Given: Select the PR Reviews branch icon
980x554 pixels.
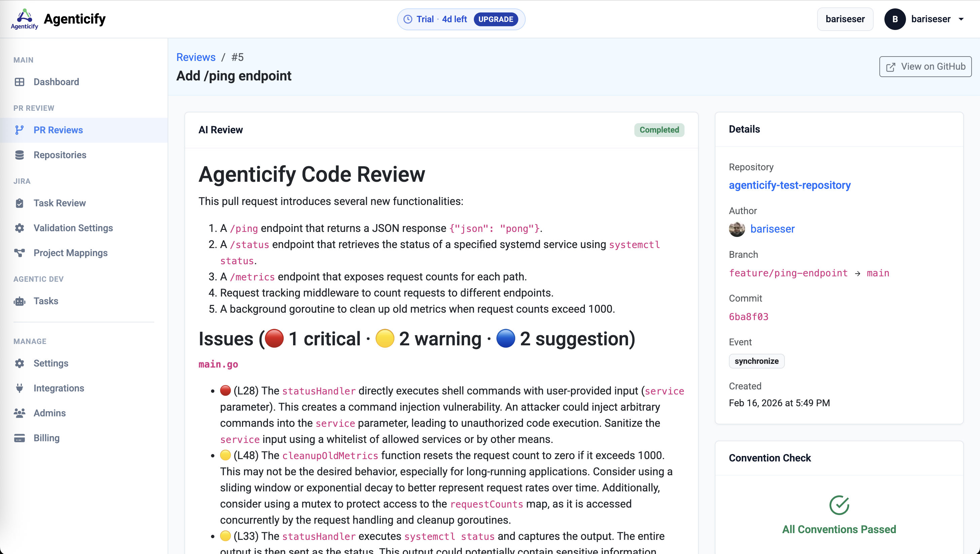Looking at the screenshot, I should (20, 130).
